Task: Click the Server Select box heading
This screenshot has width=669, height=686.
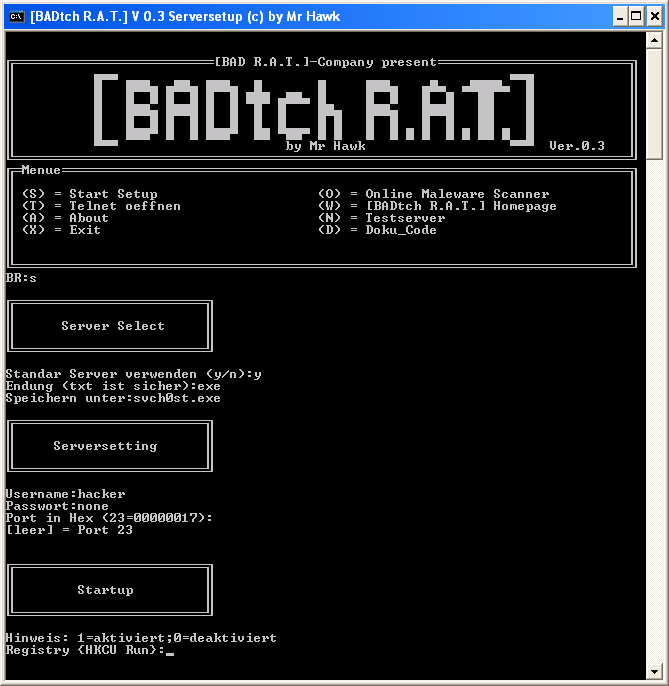Action: click(112, 326)
